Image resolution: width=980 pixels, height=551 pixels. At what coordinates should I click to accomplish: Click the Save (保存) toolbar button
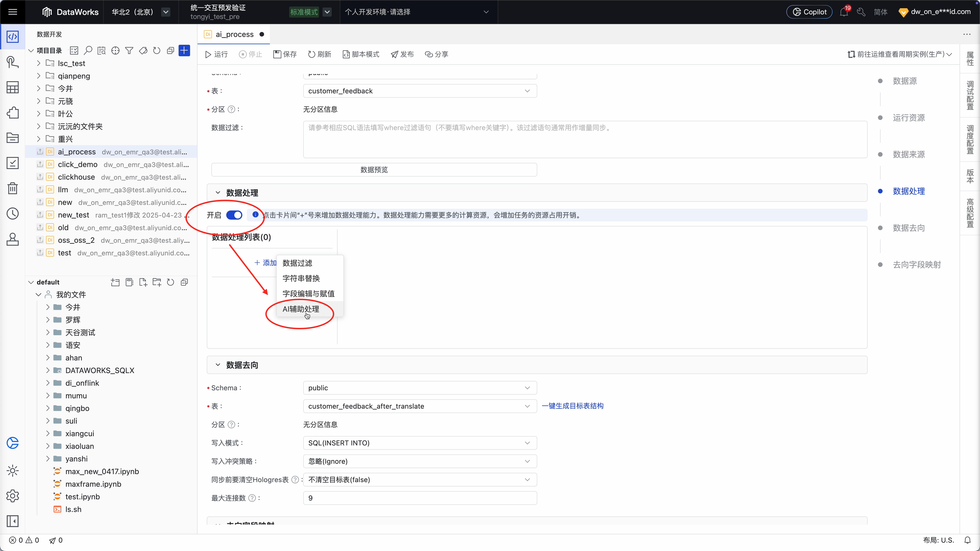(285, 54)
